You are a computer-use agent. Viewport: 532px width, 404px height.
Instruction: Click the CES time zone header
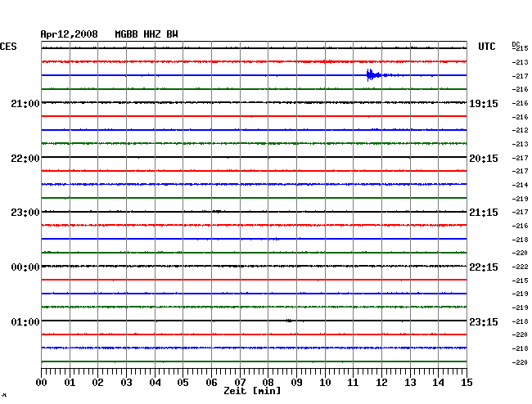tap(8, 47)
